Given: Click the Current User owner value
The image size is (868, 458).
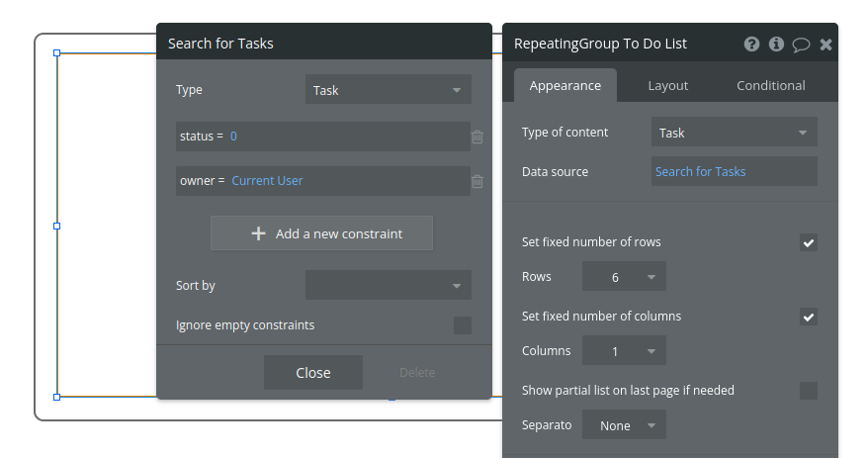Looking at the screenshot, I should click(x=268, y=181).
